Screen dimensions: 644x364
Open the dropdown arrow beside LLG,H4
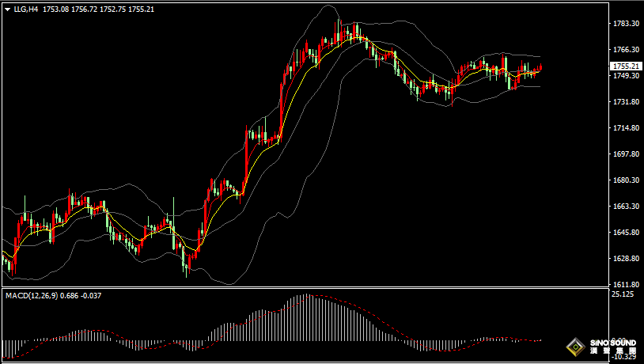pyautogui.click(x=7, y=9)
